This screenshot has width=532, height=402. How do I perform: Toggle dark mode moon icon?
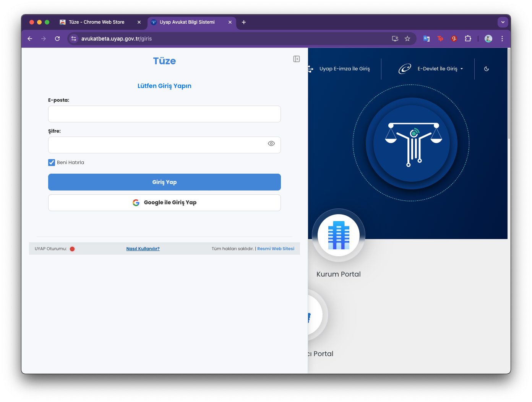point(487,69)
